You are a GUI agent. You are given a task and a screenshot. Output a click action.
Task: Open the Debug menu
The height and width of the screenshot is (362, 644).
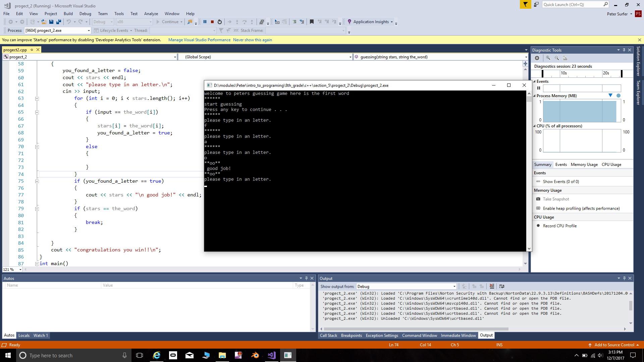coord(85,14)
